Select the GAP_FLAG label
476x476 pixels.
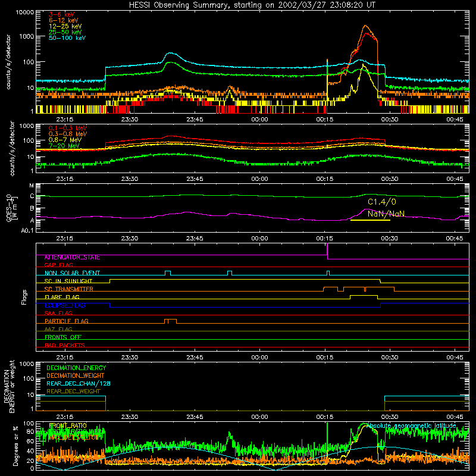pyautogui.click(x=58, y=265)
